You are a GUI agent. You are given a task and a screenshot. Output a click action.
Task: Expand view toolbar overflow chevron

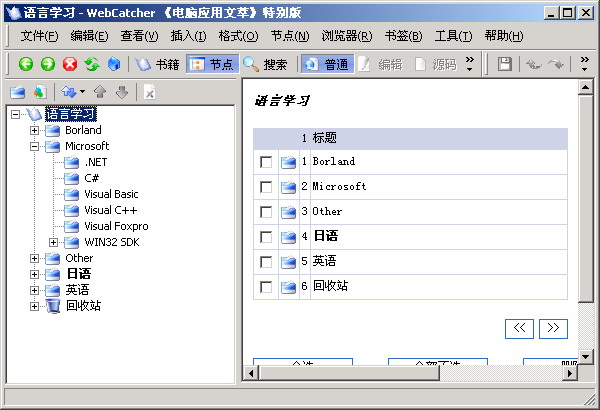470,64
